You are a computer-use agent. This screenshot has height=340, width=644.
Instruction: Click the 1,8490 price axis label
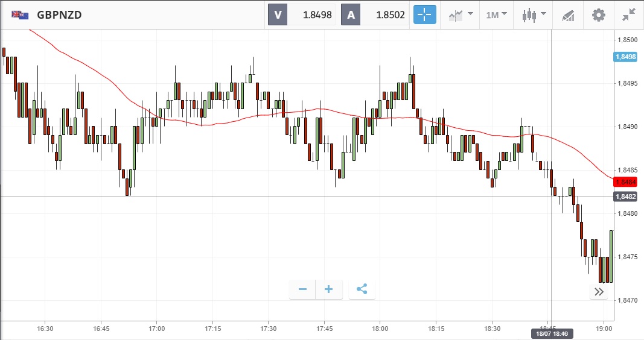click(628, 127)
